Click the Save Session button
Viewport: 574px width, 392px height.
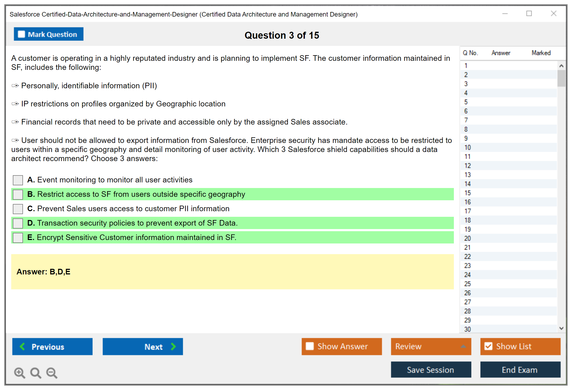pyautogui.click(x=431, y=370)
